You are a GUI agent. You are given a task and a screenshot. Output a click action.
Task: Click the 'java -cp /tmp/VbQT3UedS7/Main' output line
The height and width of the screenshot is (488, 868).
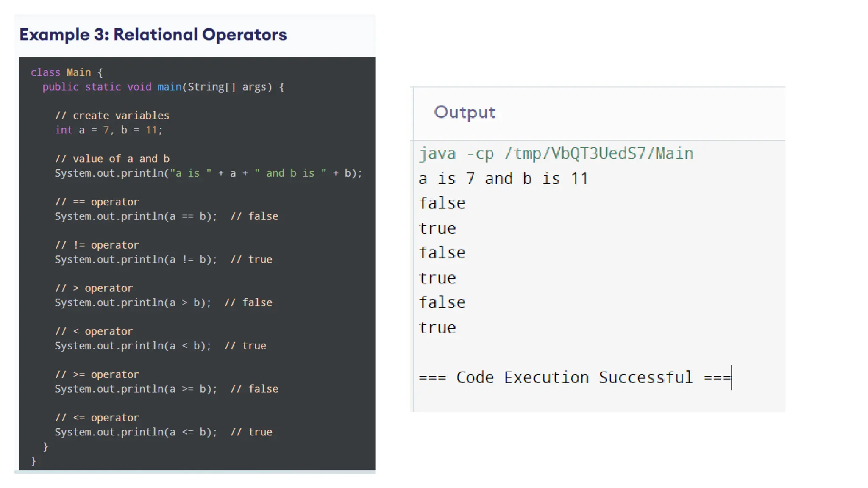point(556,153)
